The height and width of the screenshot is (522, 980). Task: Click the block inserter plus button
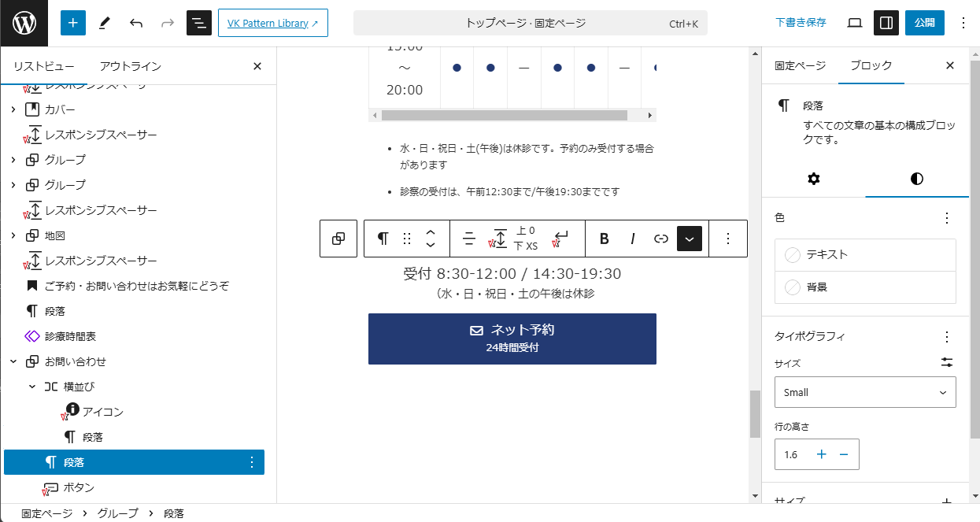(72, 23)
